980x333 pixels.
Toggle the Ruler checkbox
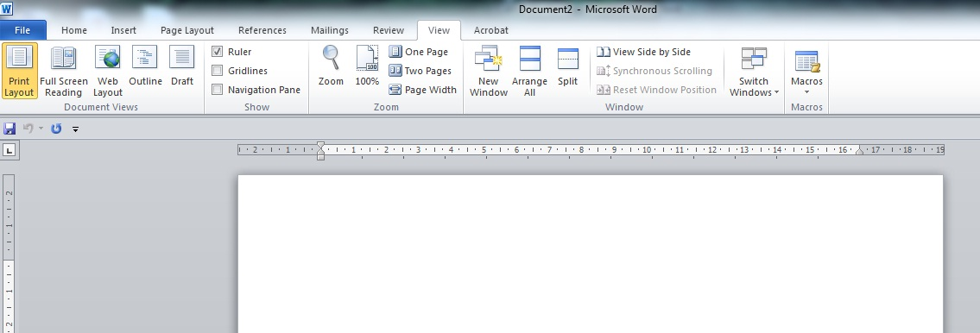click(217, 52)
